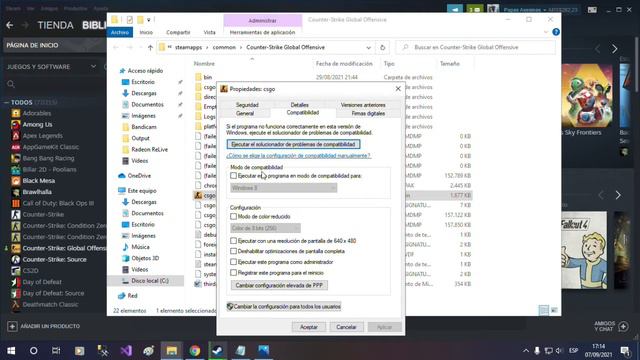Screen dimensions: 640x360
Task: Collapse the TODOS category in Steam
Action: (x=6, y=102)
